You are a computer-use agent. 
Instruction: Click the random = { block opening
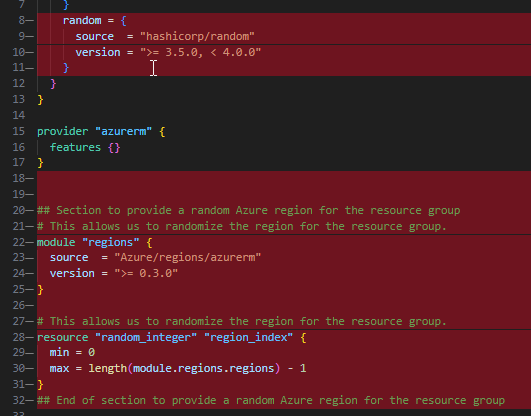(x=94, y=21)
